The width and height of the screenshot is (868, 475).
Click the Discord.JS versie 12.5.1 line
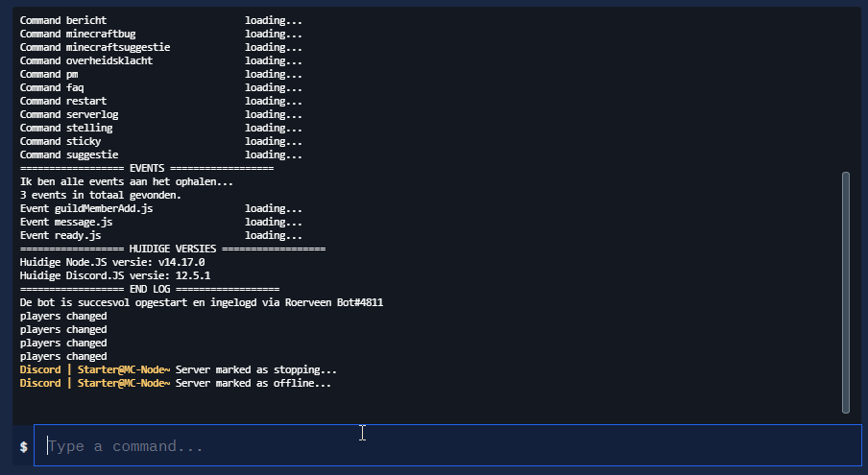(115, 275)
